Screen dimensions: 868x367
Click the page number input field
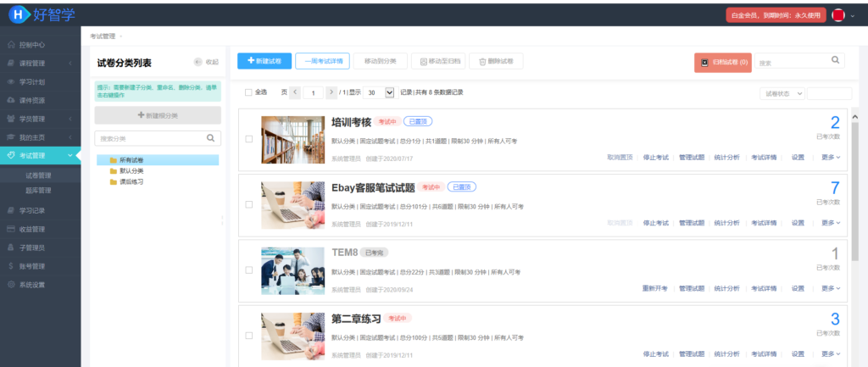[314, 92]
